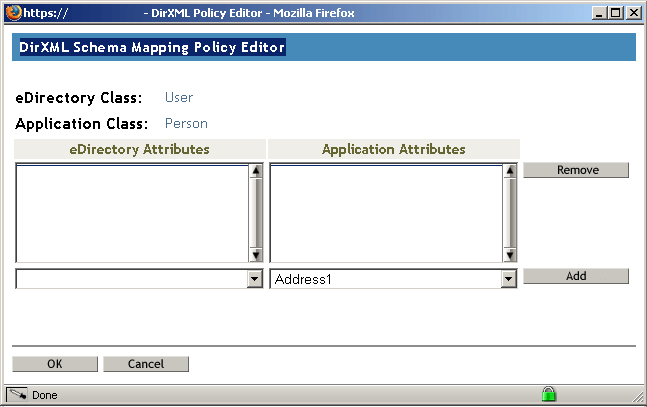Minimize the Firefox window
The height and width of the screenshot is (407, 647).
[x=599, y=13]
